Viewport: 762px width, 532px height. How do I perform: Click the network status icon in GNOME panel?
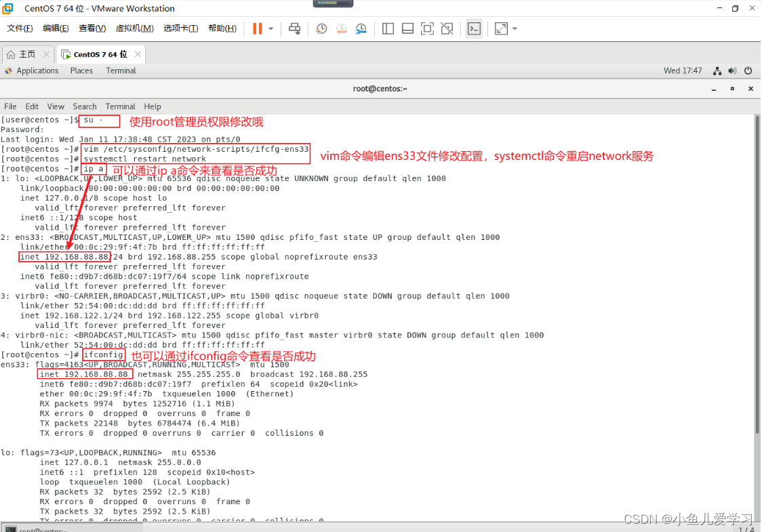pyautogui.click(x=717, y=71)
